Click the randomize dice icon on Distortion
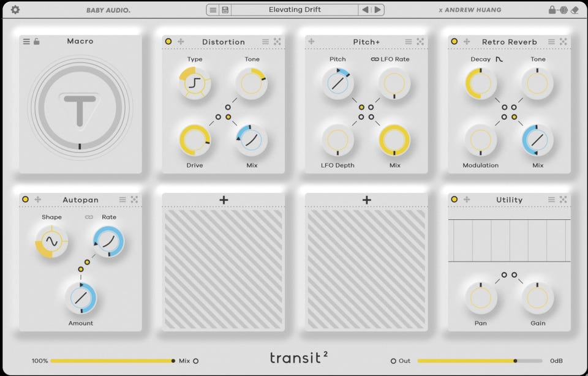This screenshot has height=376, width=588. coord(277,42)
